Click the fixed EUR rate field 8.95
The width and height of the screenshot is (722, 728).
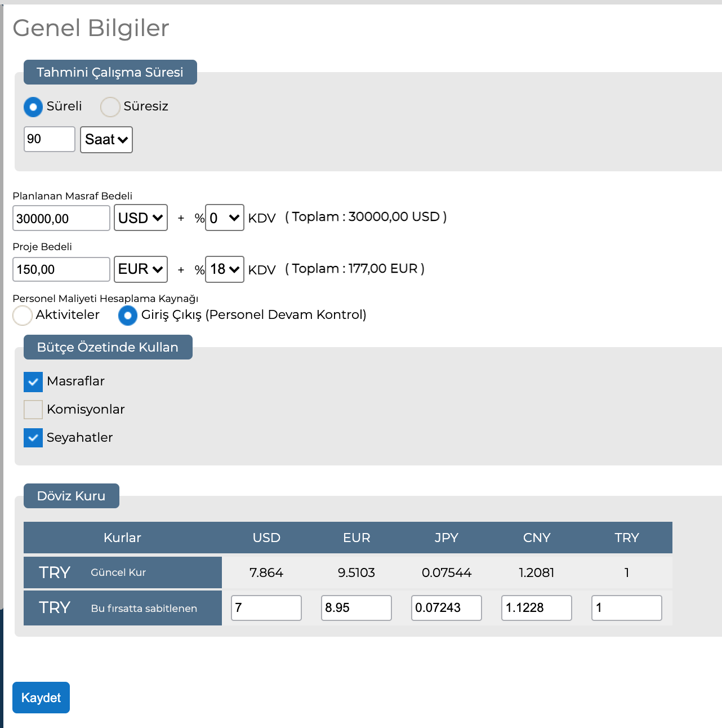[x=356, y=608]
